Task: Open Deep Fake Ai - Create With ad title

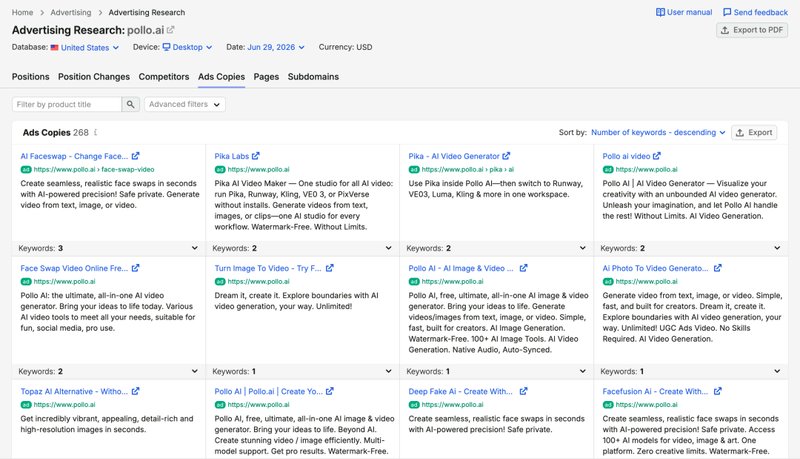Action: pyautogui.click(x=460, y=392)
